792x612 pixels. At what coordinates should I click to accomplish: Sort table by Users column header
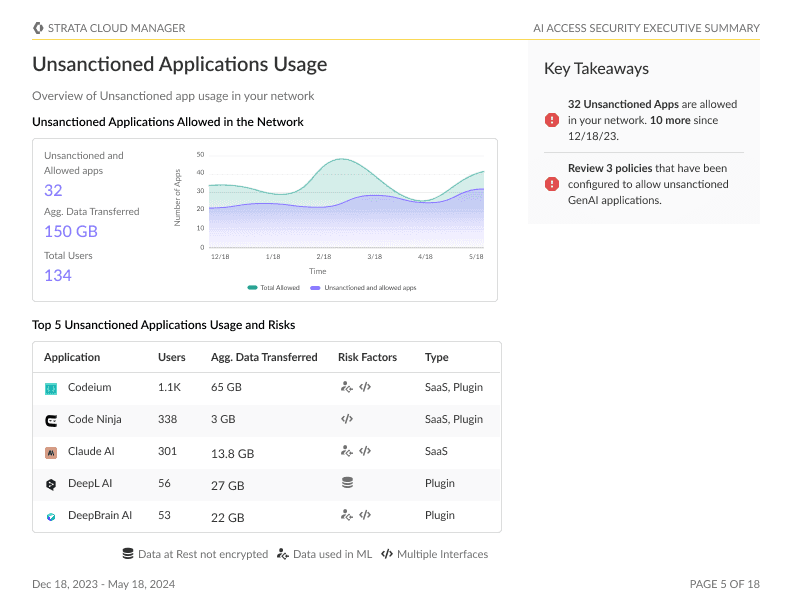tap(171, 357)
